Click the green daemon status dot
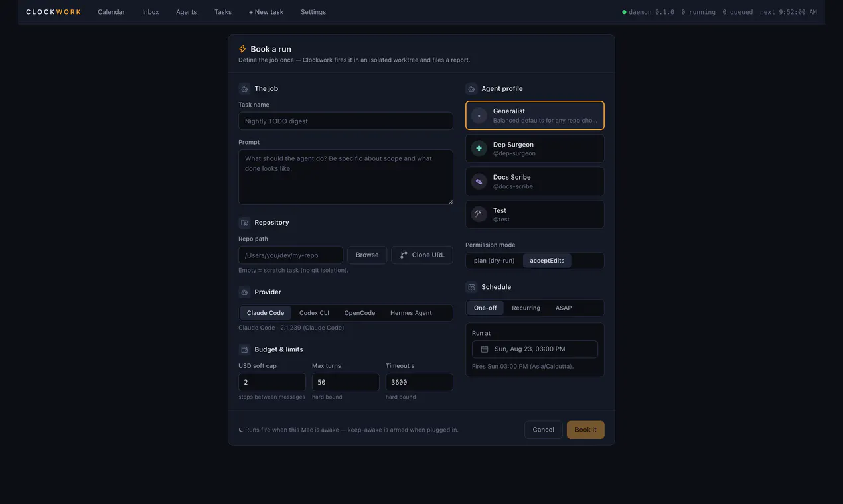843x504 pixels. tap(624, 12)
